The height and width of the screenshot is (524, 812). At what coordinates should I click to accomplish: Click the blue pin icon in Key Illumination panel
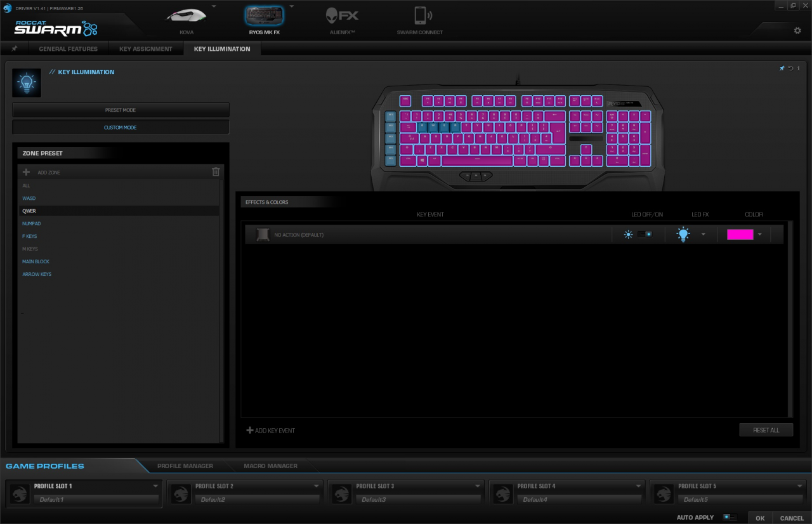(782, 68)
